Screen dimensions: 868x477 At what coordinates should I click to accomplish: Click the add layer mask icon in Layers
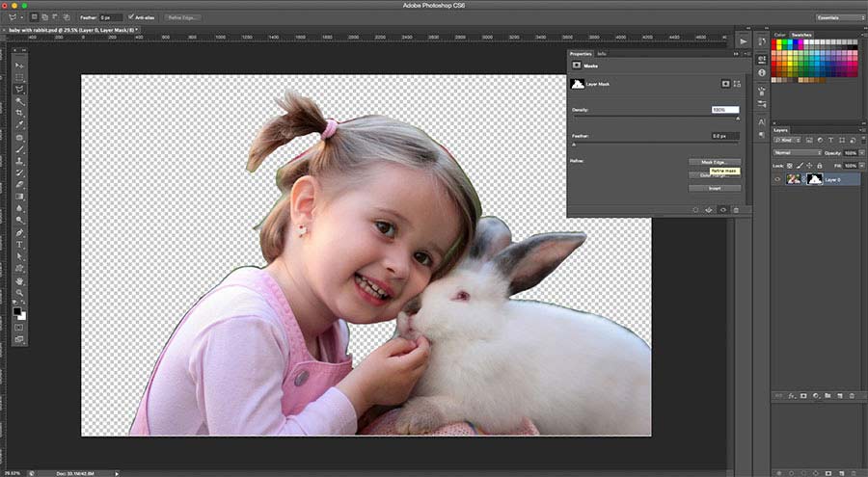(x=802, y=396)
